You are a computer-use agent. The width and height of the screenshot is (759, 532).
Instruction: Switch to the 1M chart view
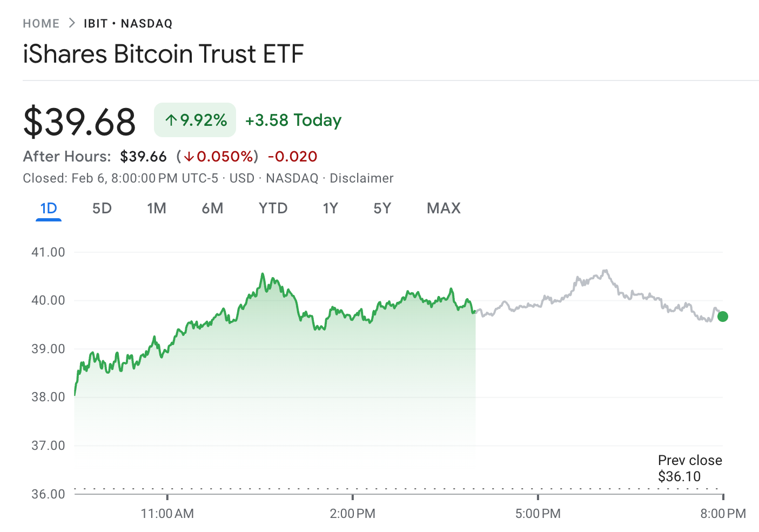click(157, 208)
